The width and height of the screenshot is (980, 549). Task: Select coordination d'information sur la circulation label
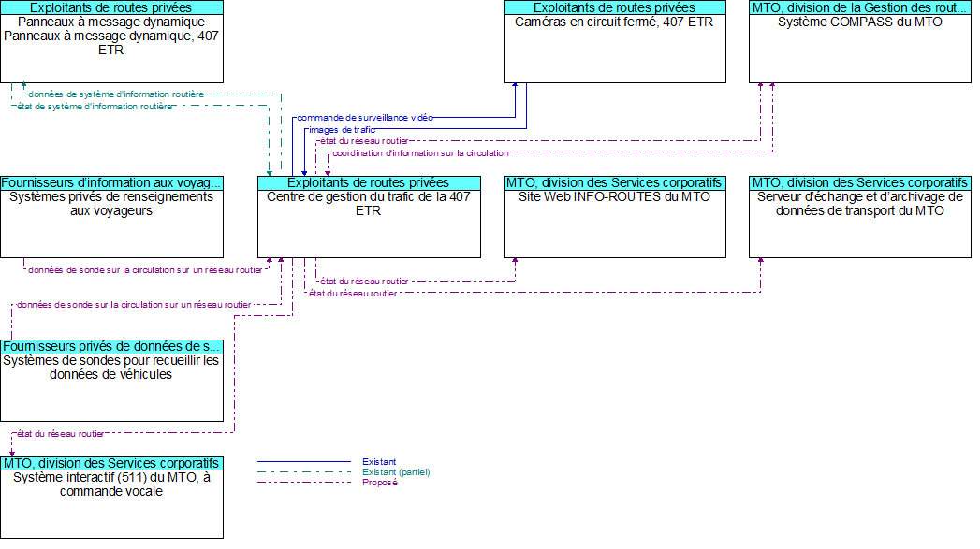click(420, 152)
